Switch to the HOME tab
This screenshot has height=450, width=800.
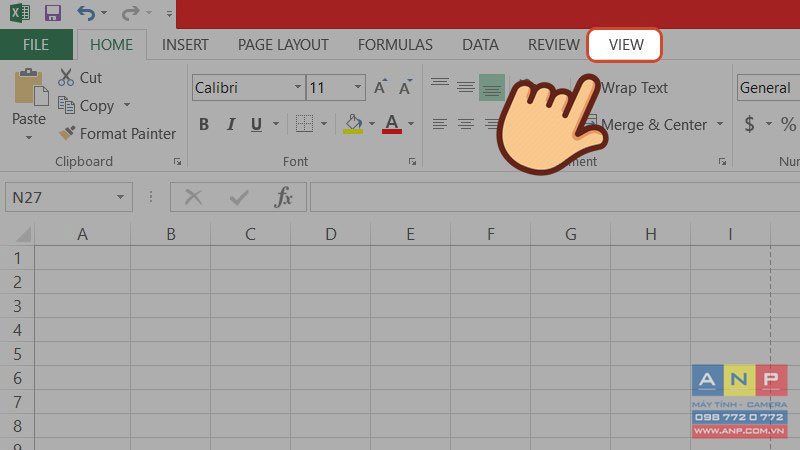111,44
